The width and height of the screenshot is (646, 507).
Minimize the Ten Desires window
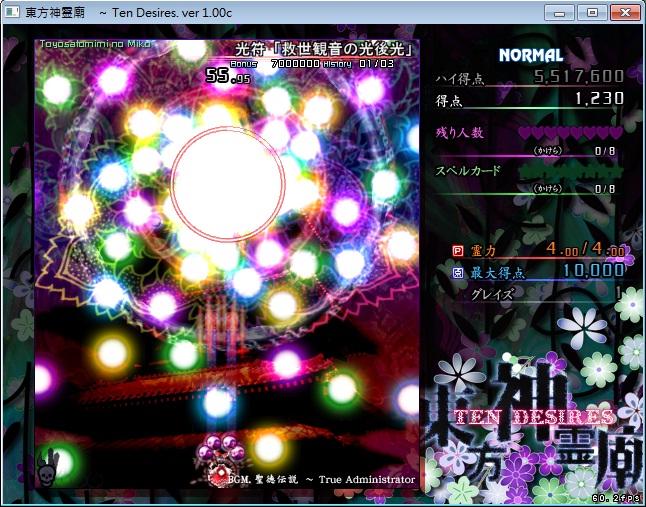click(x=559, y=12)
